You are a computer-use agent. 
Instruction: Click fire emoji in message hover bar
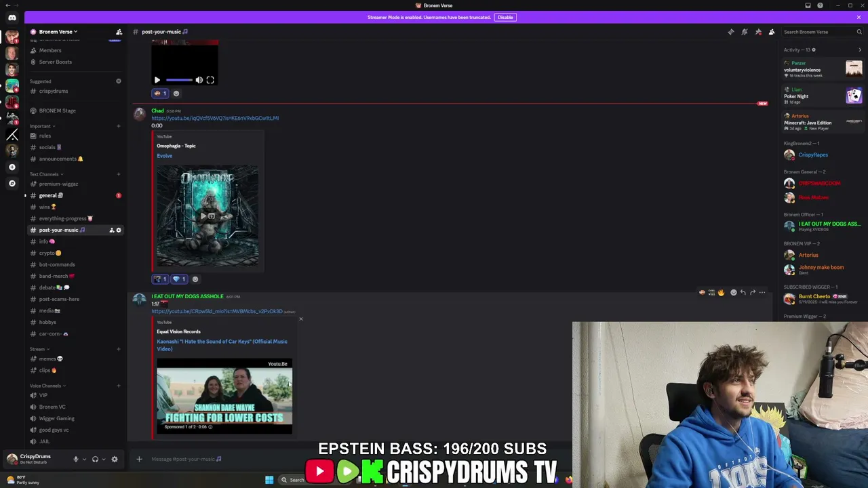pyautogui.click(x=721, y=293)
